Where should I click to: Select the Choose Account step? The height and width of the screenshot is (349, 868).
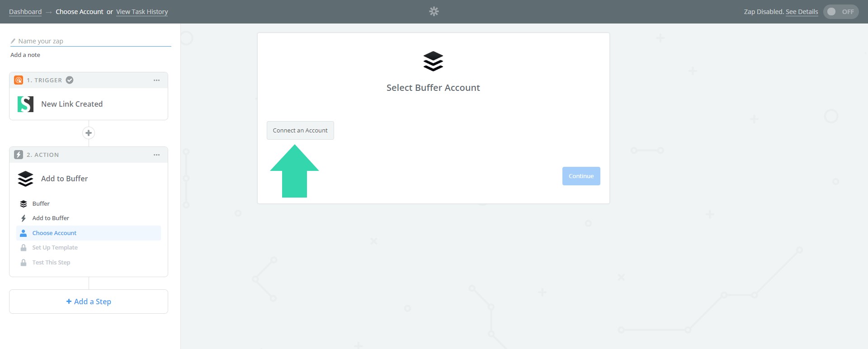[54, 233]
